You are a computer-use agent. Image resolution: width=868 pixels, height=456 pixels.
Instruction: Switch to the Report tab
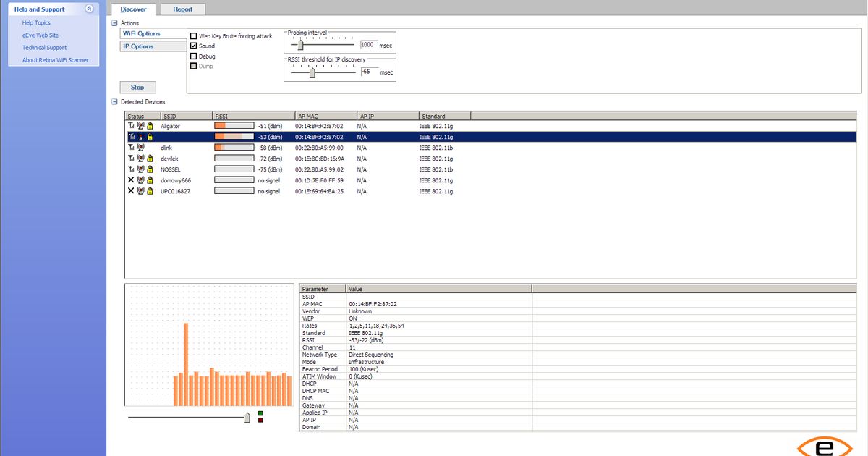[183, 9]
